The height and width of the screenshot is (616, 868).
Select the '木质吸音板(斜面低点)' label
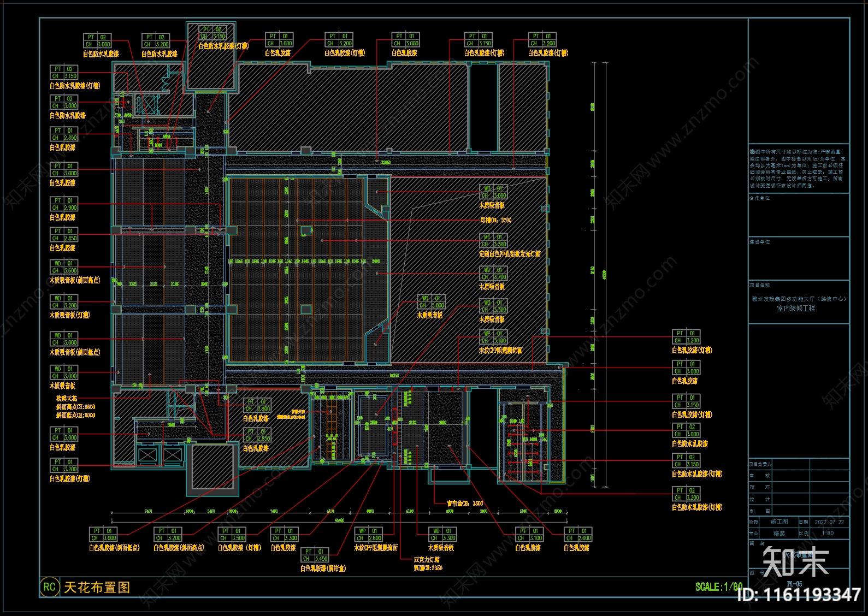click(x=75, y=352)
